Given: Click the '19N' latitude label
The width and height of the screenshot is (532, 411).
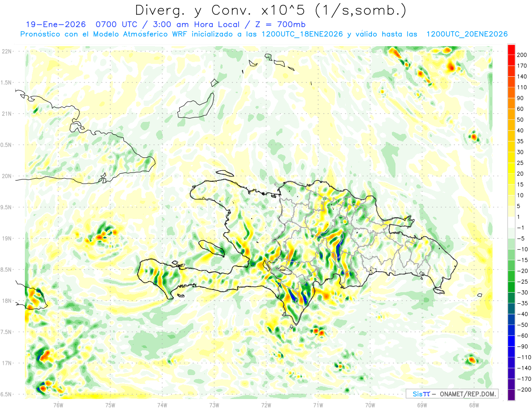Looking at the screenshot, I should click(7, 238).
